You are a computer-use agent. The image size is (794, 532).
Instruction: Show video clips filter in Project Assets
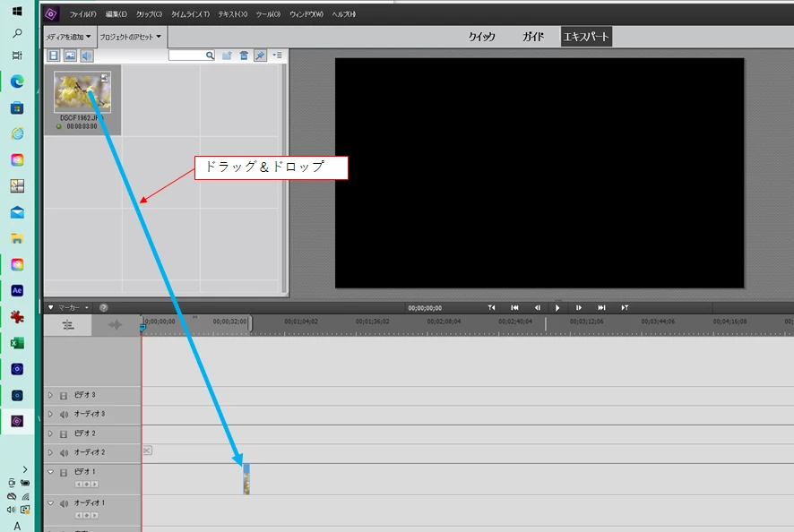coord(53,56)
